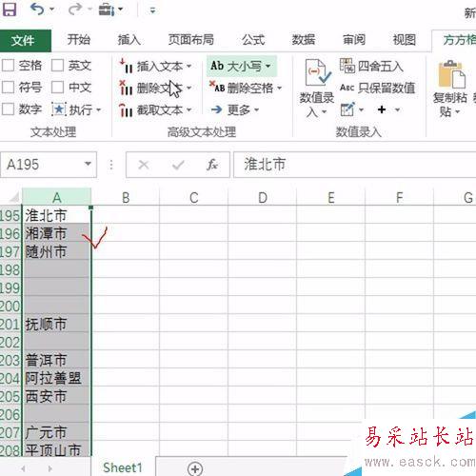476x476 pixels.
Task: Click the Name Box showing A195
Action: (49, 165)
